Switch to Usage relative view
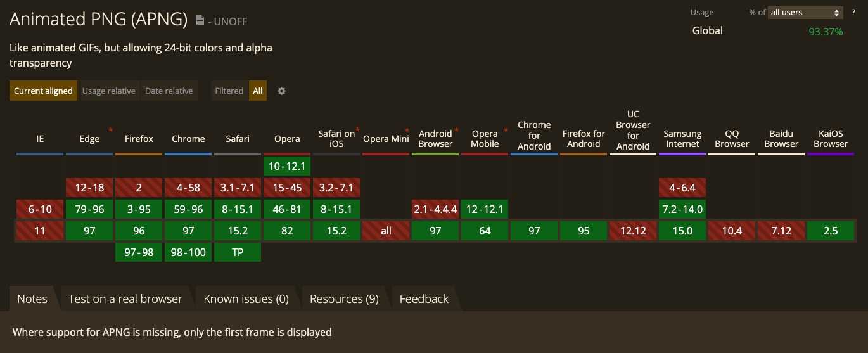Image resolution: width=868 pixels, height=353 pixels. pos(108,91)
